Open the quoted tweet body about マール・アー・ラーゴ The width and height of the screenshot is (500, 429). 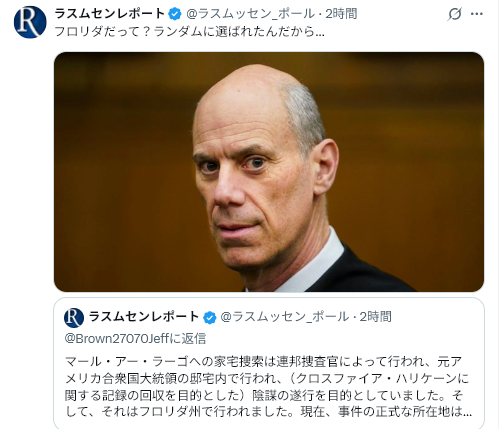coord(268,387)
